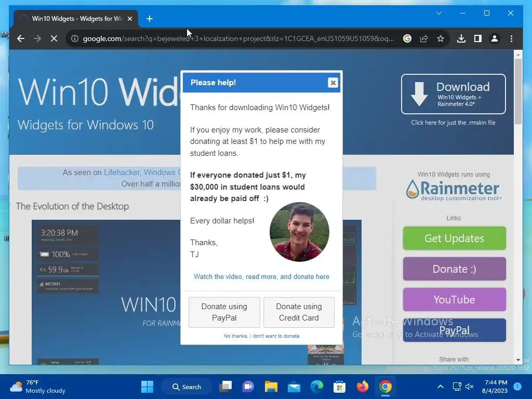Click the purple Donate :) button
Viewport: 532px width, 399px height.
454,269
